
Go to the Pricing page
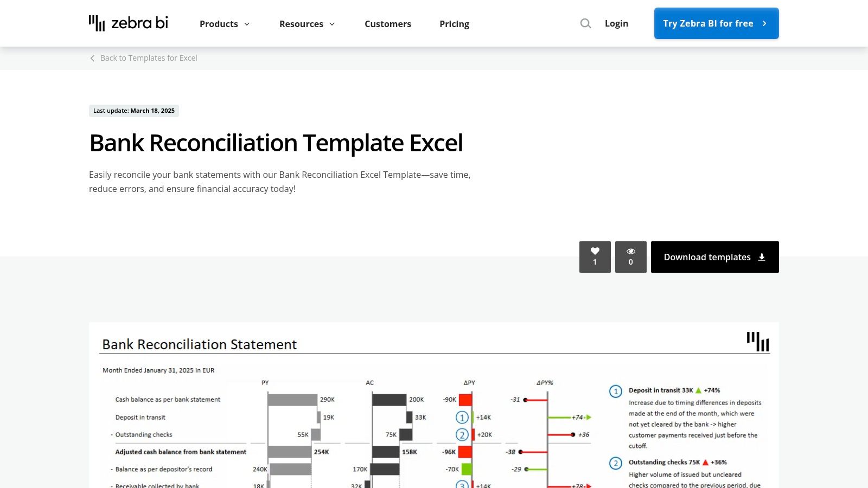[454, 24]
